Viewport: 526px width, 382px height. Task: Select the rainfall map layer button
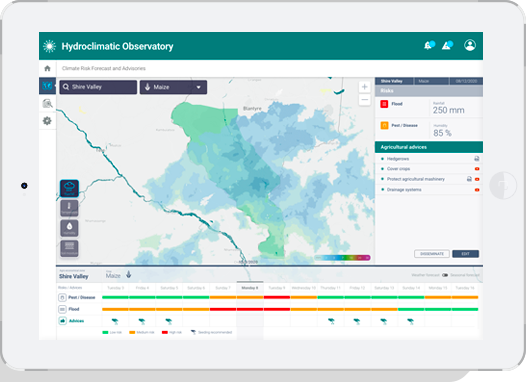[69, 188]
